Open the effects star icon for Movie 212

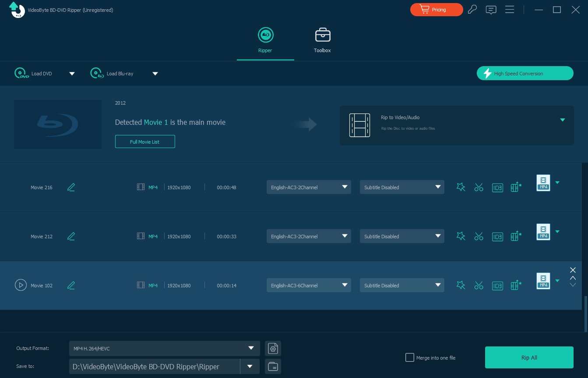tap(461, 237)
